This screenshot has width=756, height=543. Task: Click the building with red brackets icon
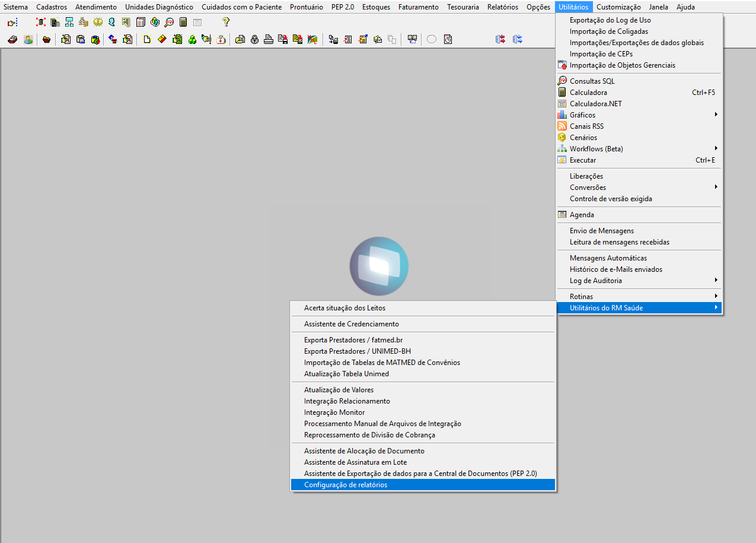[41, 23]
